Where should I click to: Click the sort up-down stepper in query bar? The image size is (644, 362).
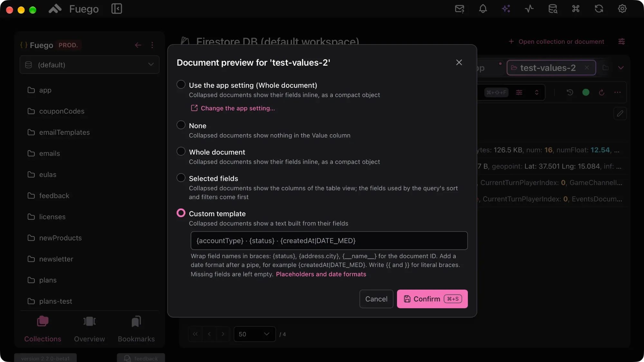pos(536,92)
